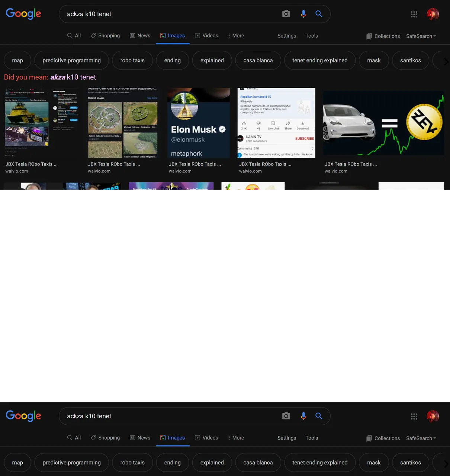Open account avatar in upper page
This screenshot has height=476, width=450.
tap(433, 14)
